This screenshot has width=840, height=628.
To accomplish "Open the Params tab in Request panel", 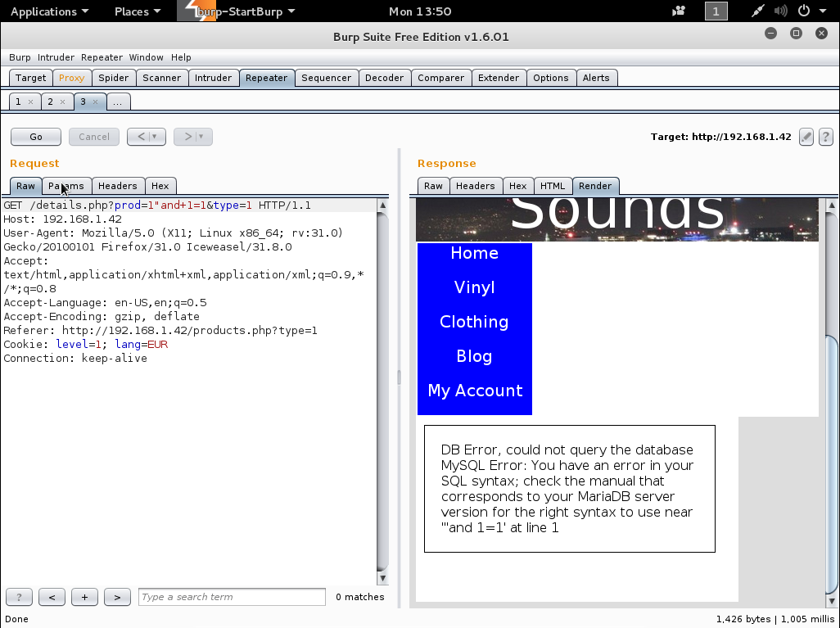I will click(x=65, y=186).
